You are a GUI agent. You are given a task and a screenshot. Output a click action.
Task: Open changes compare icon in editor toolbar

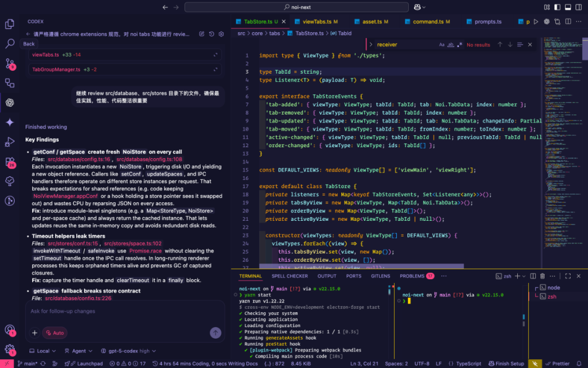click(x=558, y=21)
